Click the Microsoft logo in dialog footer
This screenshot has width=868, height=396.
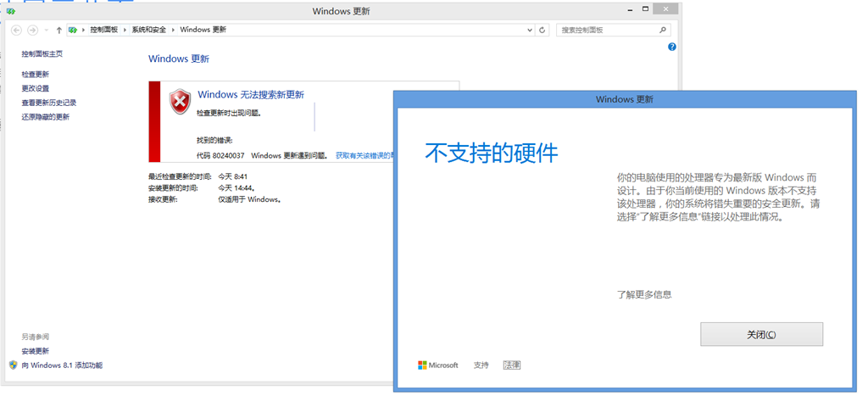point(438,365)
